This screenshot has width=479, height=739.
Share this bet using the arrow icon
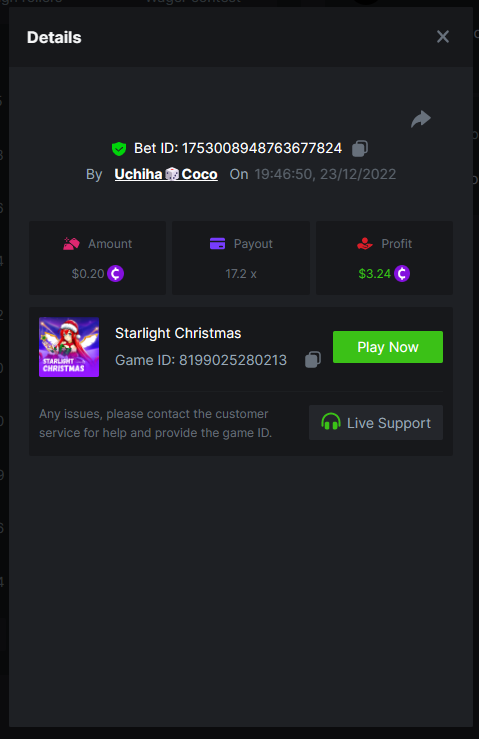[x=421, y=119]
